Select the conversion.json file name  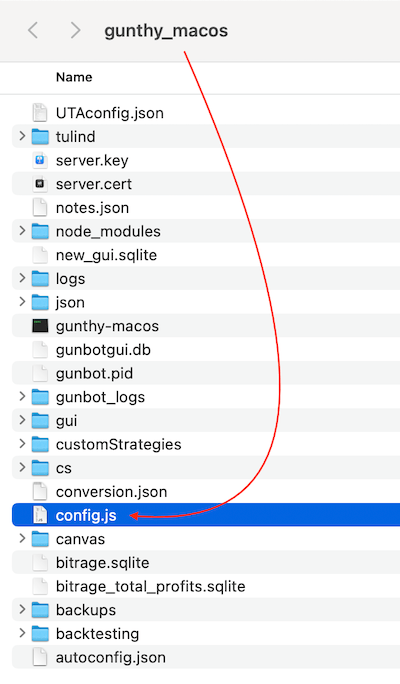(x=111, y=492)
